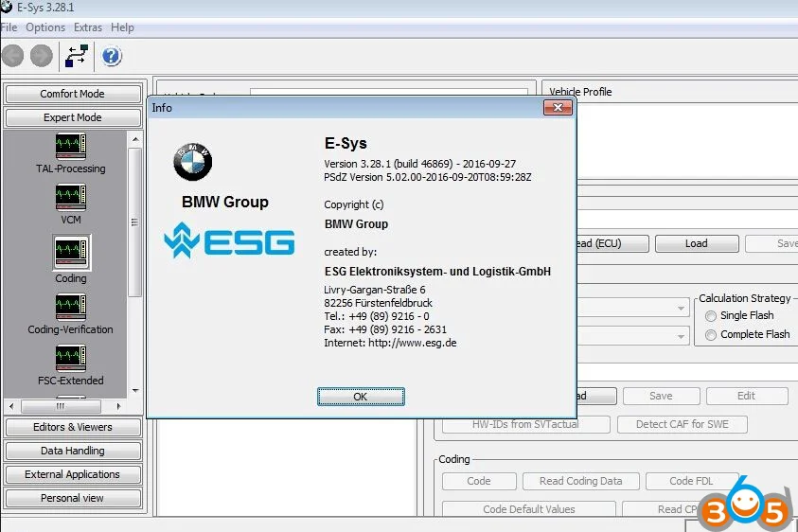This screenshot has height=532, width=798.
Task: Expand the External Applications section
Action: click(73, 474)
